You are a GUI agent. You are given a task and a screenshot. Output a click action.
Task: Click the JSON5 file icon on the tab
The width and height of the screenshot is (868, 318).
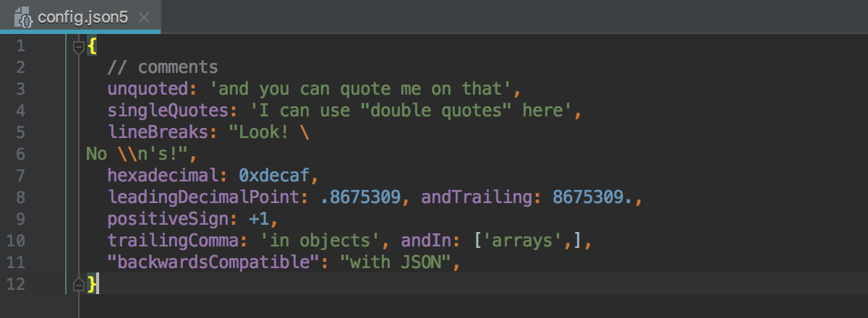pos(24,17)
